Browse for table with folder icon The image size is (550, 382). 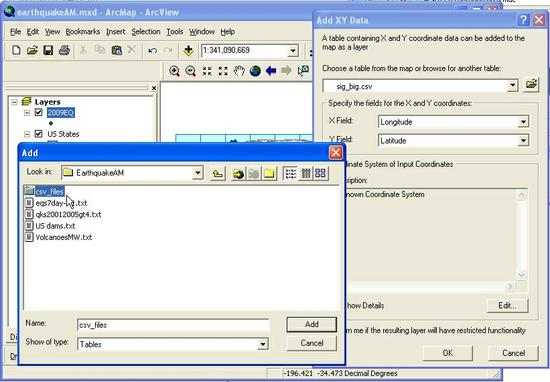[x=531, y=85]
